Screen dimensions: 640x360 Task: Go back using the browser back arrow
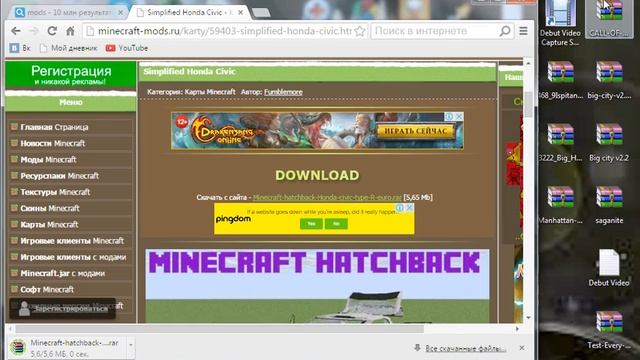(16, 31)
